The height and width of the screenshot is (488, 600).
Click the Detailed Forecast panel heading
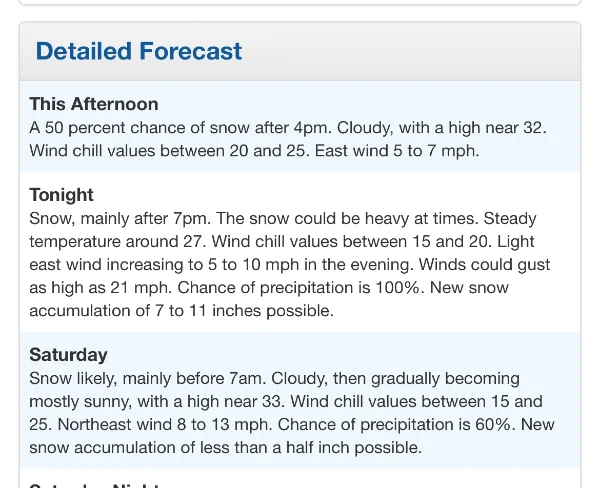139,51
